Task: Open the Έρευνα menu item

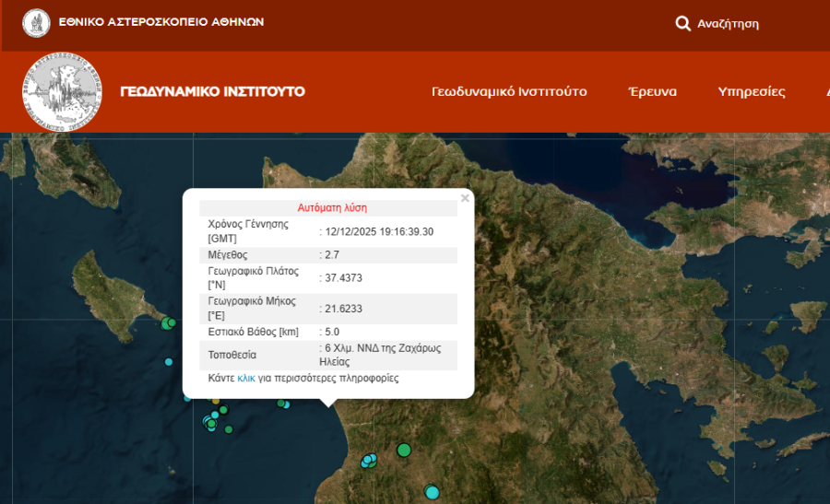Action: tap(652, 91)
